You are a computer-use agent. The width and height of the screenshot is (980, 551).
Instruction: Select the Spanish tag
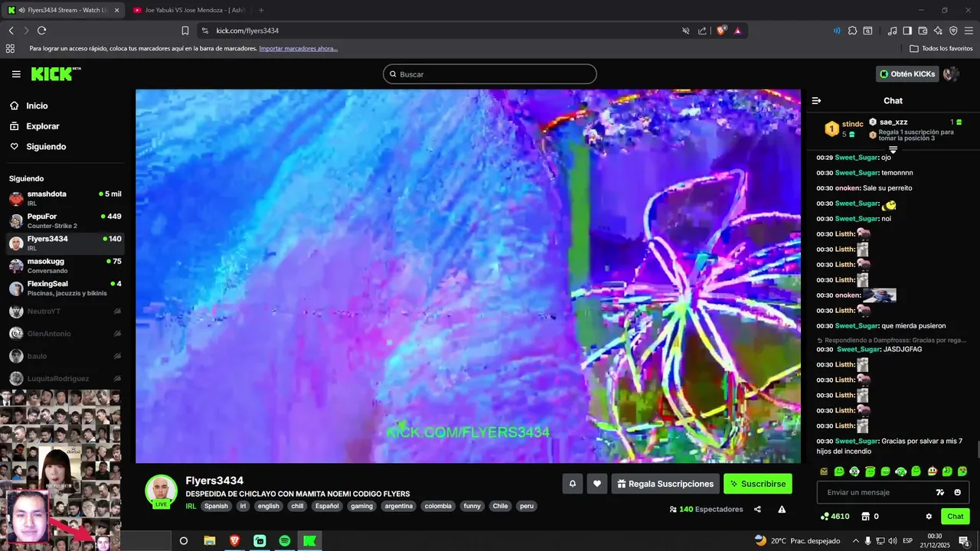pos(216,506)
